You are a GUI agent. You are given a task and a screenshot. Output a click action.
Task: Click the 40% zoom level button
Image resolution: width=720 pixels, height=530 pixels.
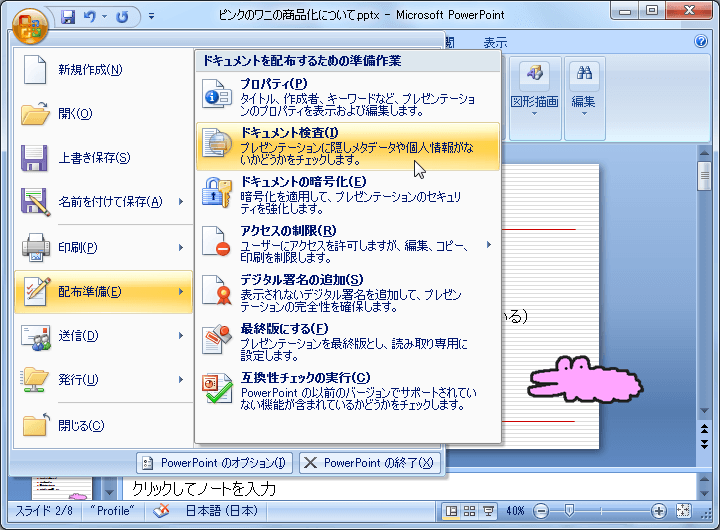click(x=515, y=511)
